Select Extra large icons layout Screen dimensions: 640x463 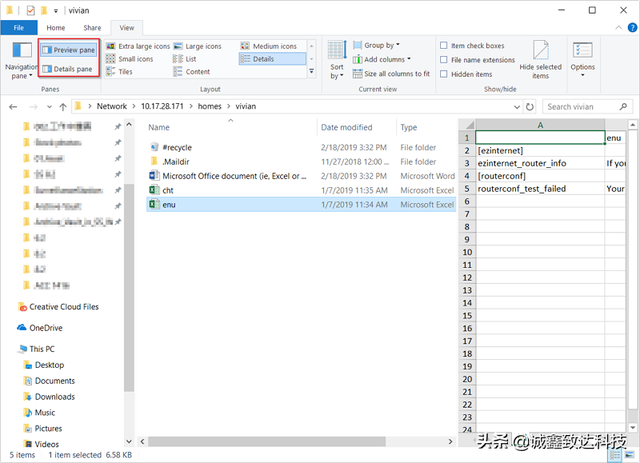pos(138,46)
